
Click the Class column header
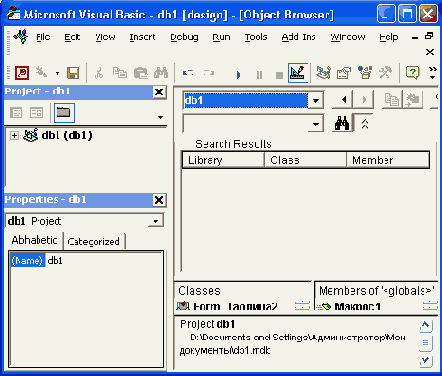[x=305, y=160]
